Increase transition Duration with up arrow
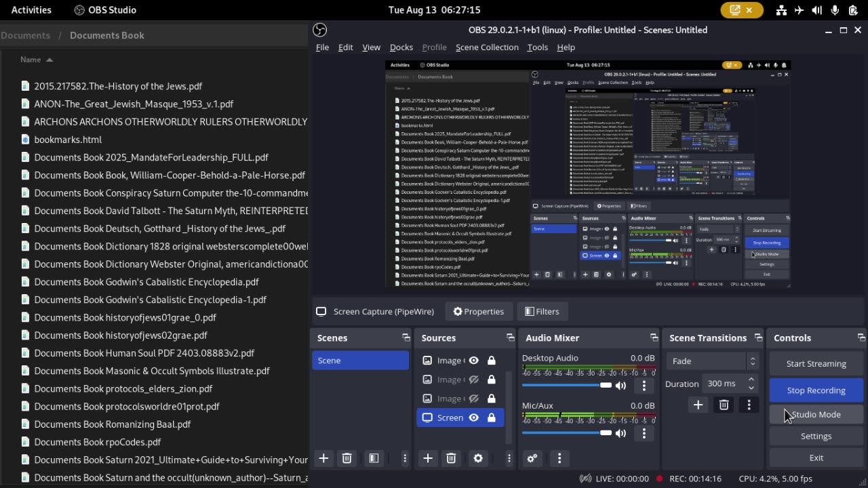Viewport: 868px width, 488px height. coord(751,380)
